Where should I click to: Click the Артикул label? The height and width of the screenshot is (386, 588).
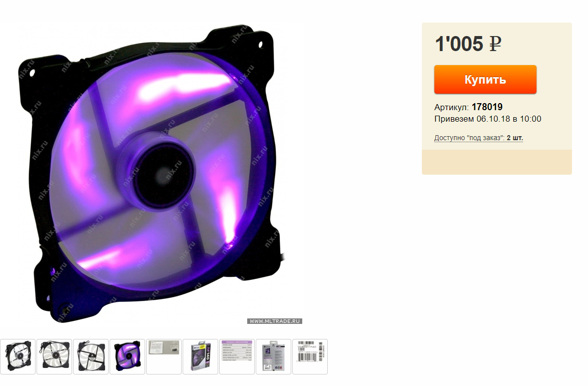click(x=451, y=107)
